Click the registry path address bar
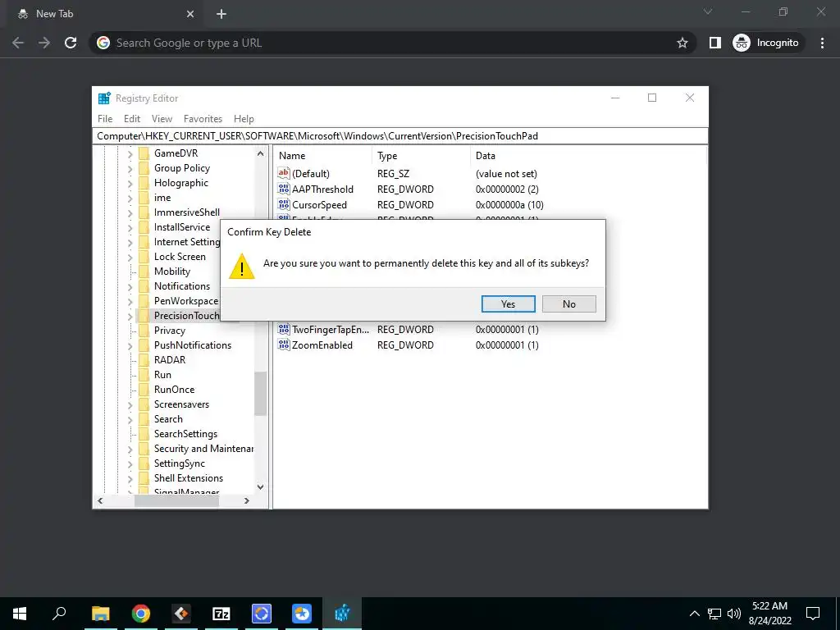This screenshot has height=630, width=840. click(x=400, y=136)
